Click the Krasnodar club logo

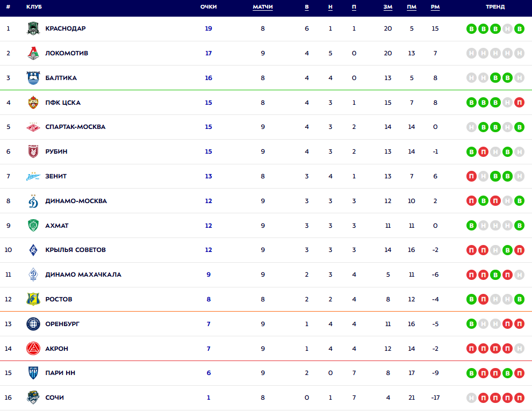(33, 28)
